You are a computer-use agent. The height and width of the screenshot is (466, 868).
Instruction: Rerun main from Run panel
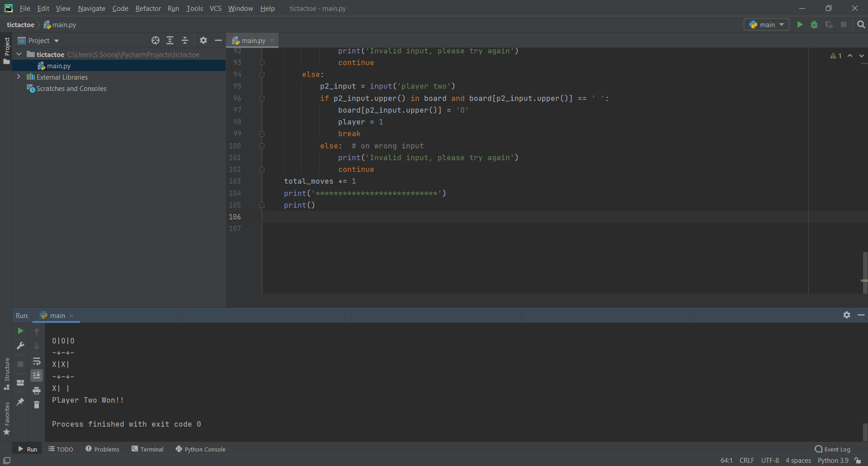(20, 331)
